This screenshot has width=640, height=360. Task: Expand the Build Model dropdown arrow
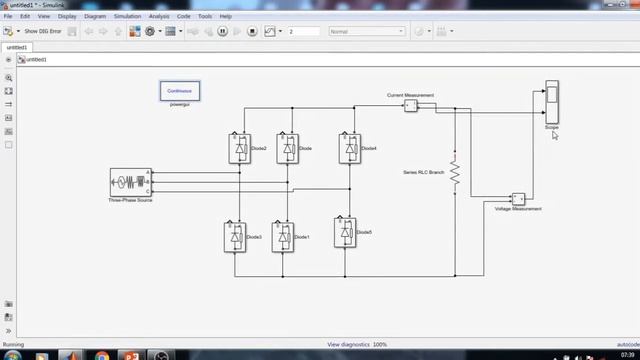click(451, 31)
